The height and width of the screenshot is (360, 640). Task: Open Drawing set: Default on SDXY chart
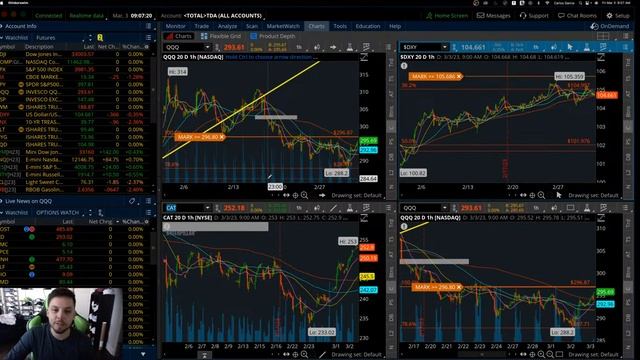point(593,196)
